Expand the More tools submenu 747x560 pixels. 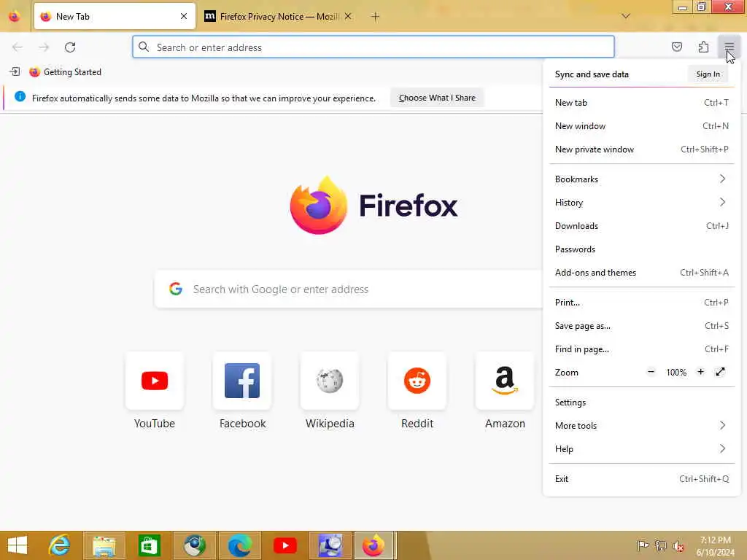click(642, 426)
